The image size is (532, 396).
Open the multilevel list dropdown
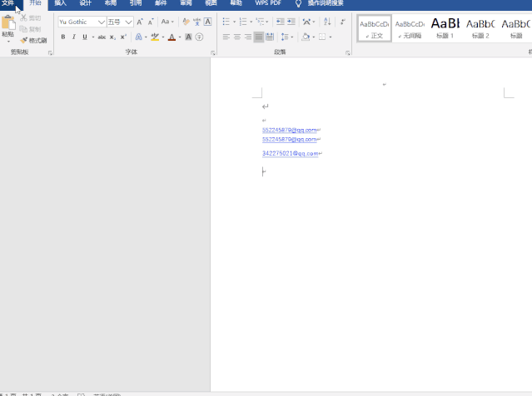(x=267, y=22)
